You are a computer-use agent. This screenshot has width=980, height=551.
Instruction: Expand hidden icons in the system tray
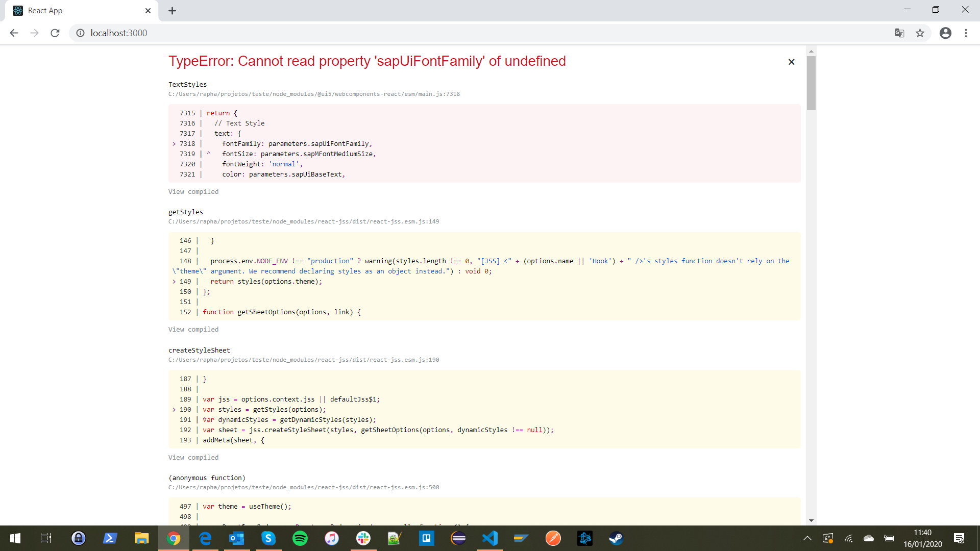[808, 538]
